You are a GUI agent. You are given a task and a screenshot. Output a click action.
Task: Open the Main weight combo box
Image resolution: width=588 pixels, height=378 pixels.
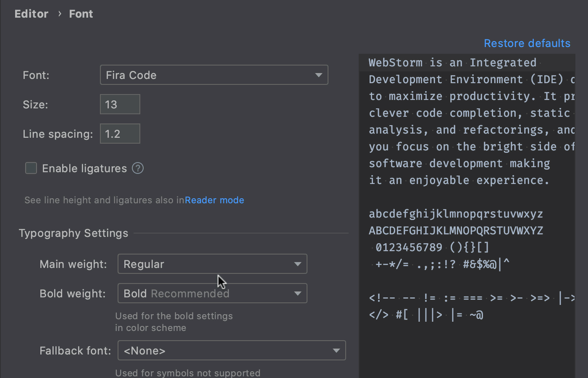click(x=212, y=264)
